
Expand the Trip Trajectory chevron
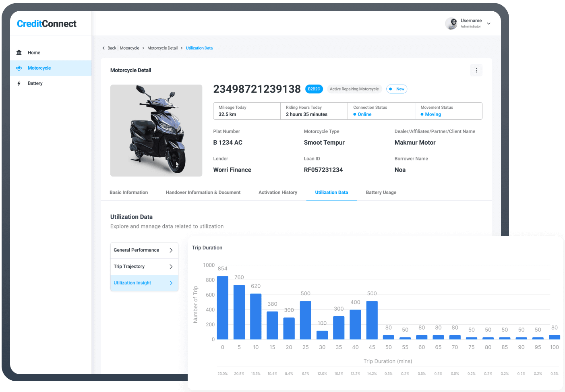tap(171, 267)
